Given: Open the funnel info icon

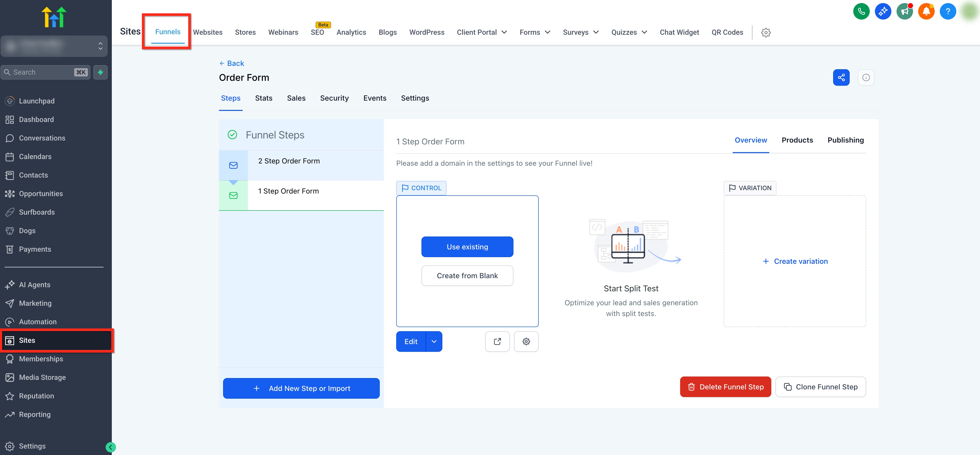Looking at the screenshot, I should pos(866,77).
